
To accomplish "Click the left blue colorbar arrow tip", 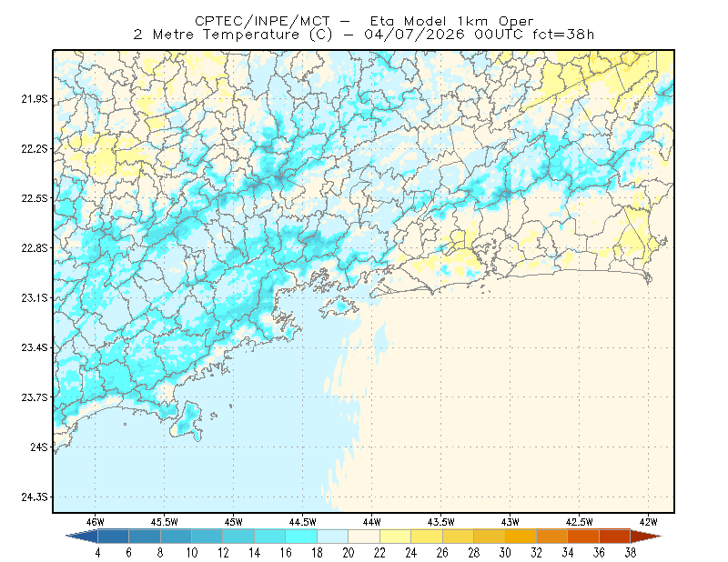I will click(x=82, y=536).
